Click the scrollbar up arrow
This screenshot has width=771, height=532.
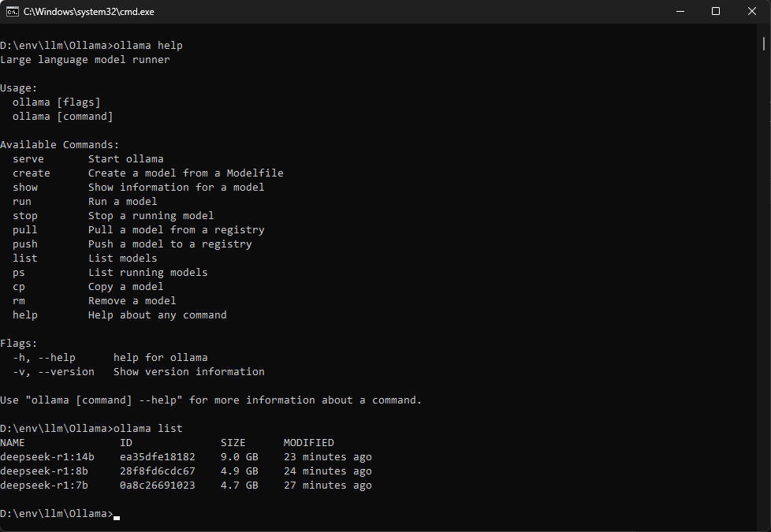pyautogui.click(x=765, y=30)
